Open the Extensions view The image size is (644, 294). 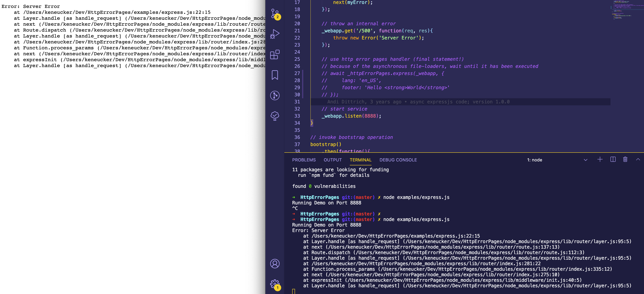pos(274,54)
